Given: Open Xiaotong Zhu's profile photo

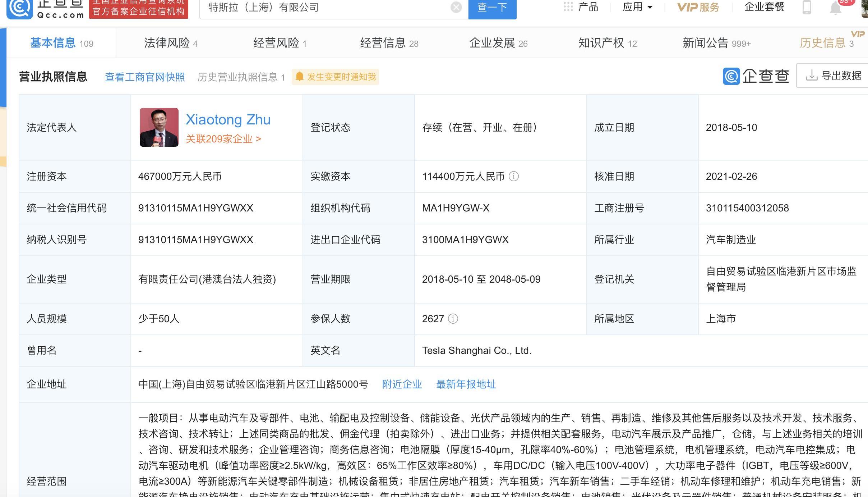Looking at the screenshot, I should pos(159,127).
